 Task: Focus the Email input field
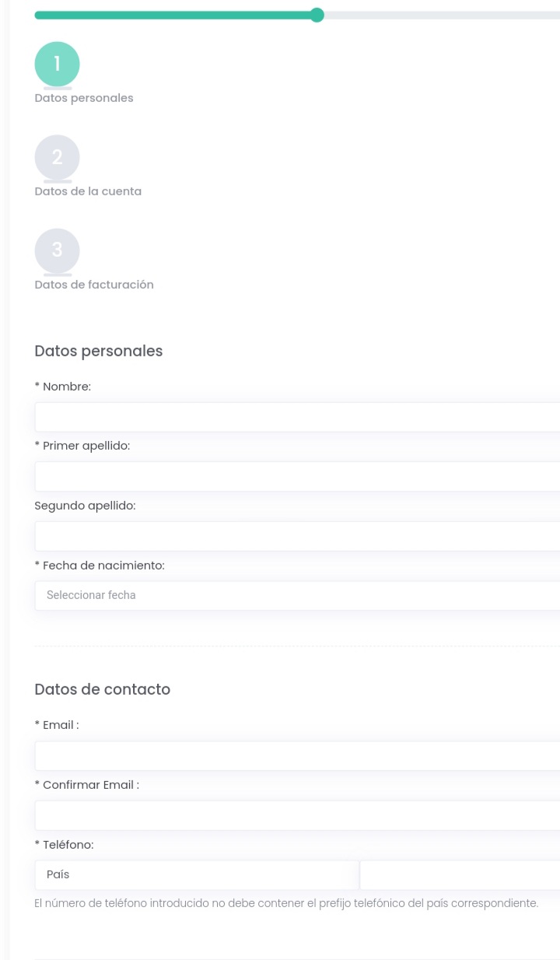tap(297, 755)
